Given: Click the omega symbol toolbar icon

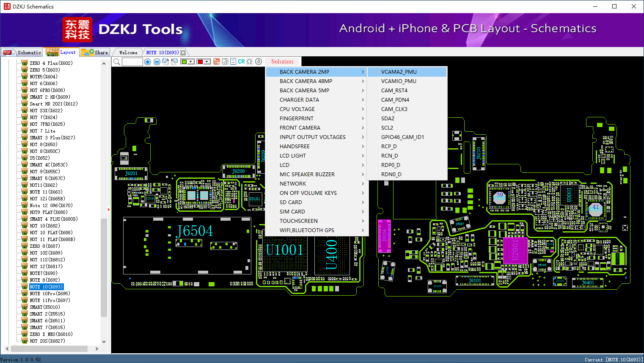Looking at the screenshot, I should [250, 61].
